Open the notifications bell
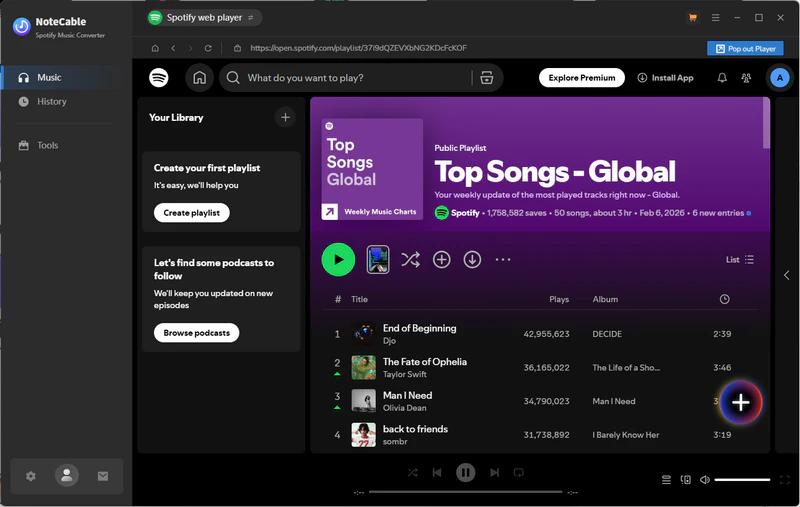Screen dimensions: 800x507 [x=722, y=78]
